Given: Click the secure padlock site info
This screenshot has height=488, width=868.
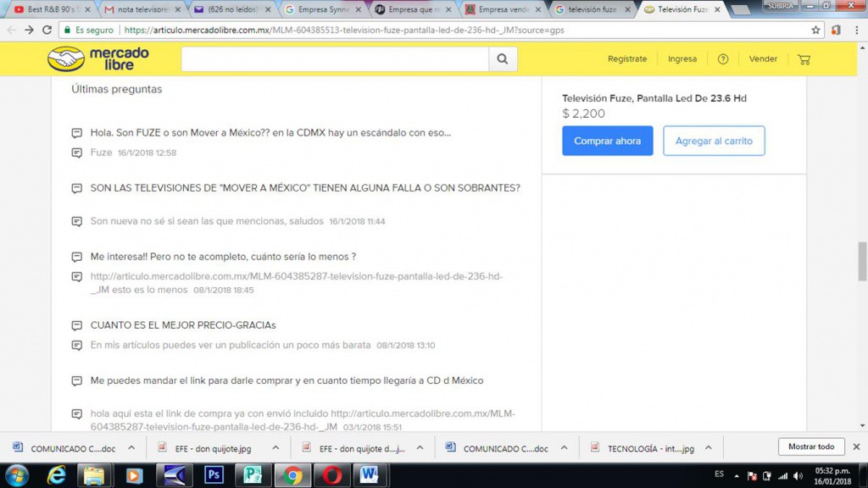Looking at the screenshot, I should click(x=68, y=30).
